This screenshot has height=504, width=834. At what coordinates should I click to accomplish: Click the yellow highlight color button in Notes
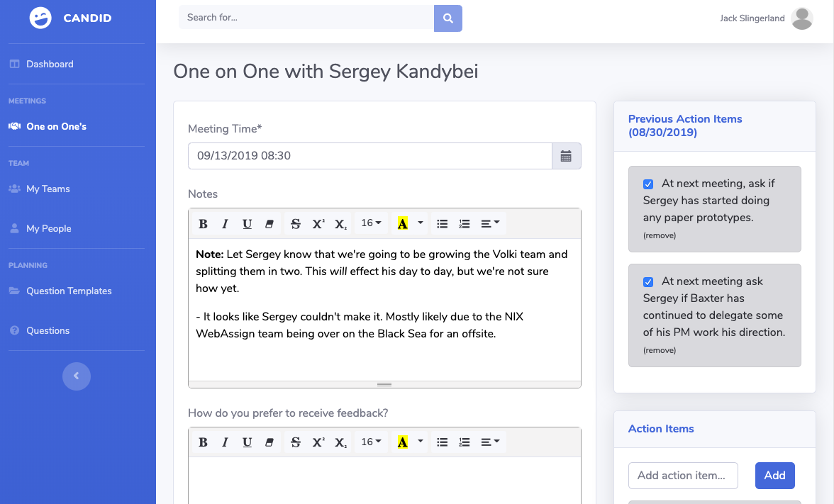[x=403, y=224]
